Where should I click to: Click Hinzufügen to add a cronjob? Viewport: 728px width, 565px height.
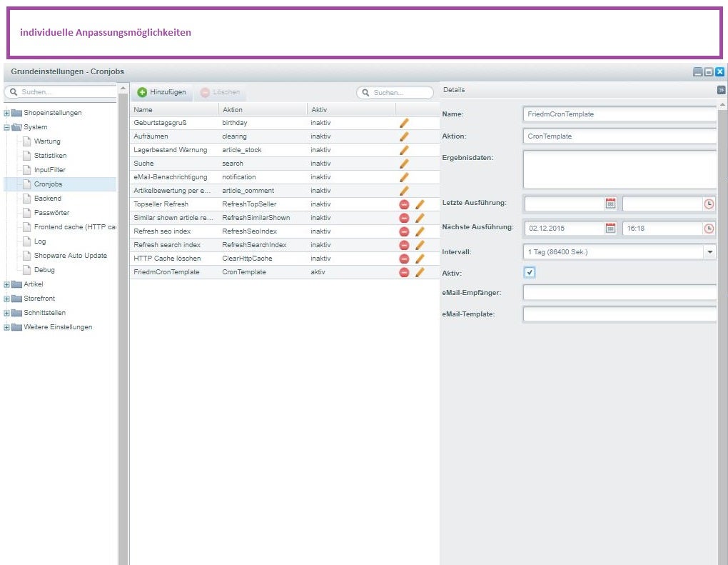162,92
